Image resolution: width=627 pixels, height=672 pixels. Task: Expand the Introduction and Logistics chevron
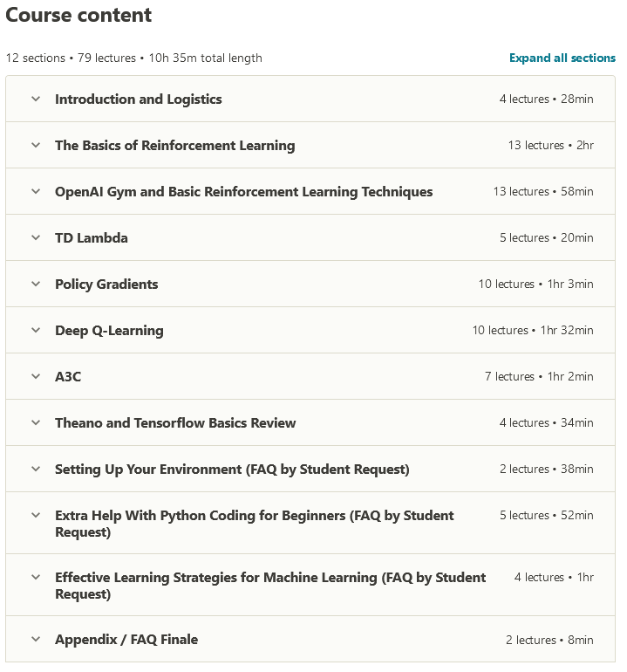pos(36,99)
